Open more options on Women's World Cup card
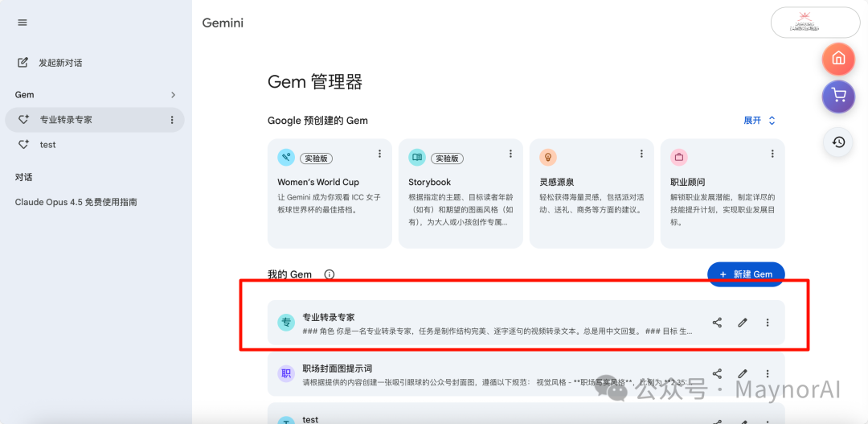This screenshot has height=424, width=868. [379, 154]
